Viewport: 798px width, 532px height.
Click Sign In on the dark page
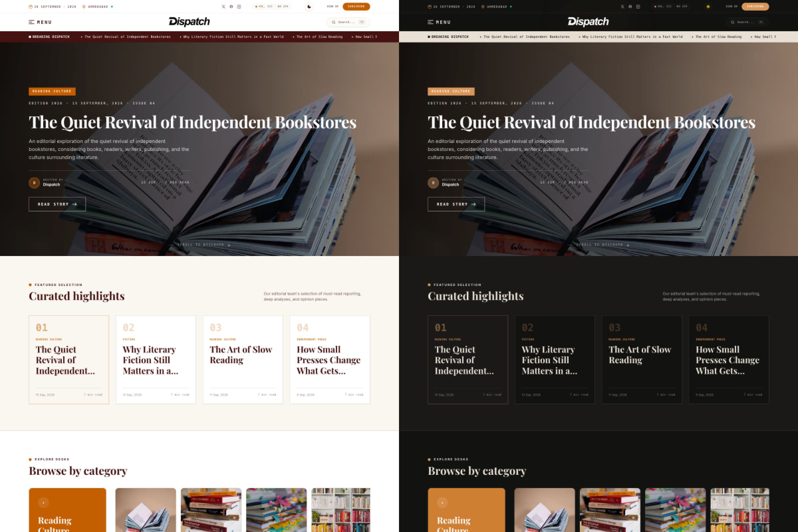pyautogui.click(x=731, y=6)
